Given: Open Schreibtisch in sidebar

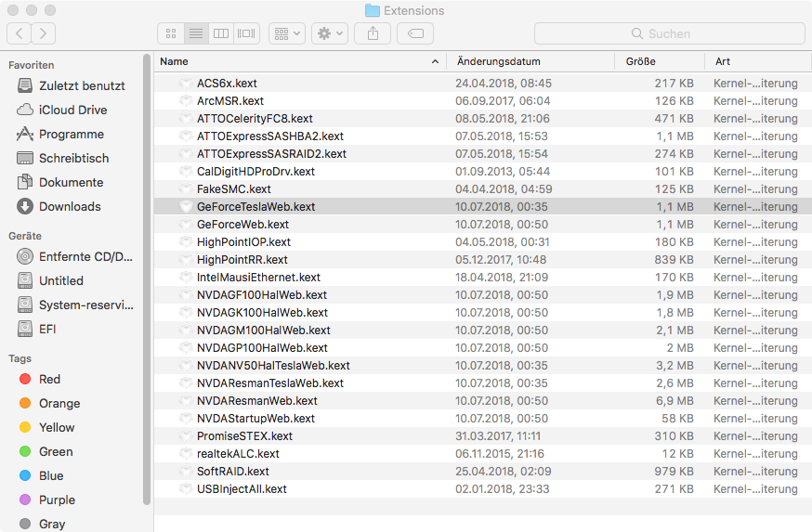Looking at the screenshot, I should point(63,158).
